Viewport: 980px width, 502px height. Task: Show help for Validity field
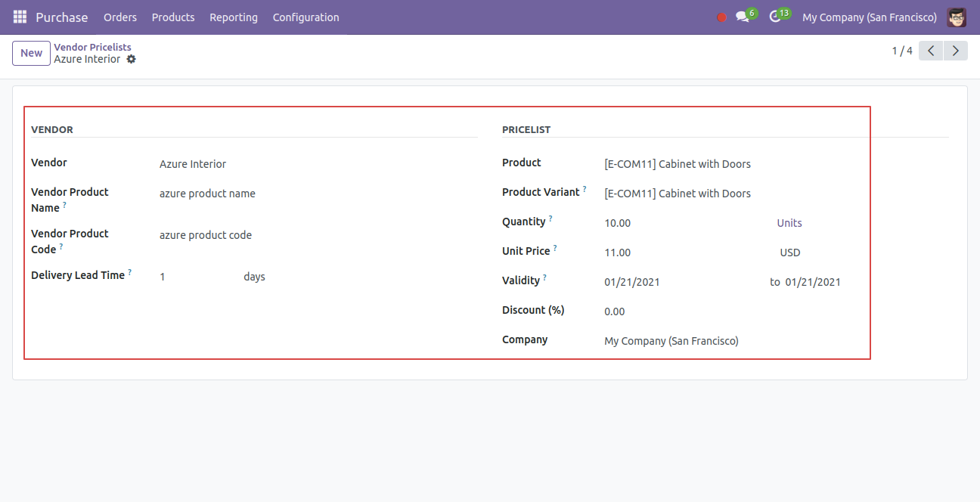pyautogui.click(x=544, y=277)
